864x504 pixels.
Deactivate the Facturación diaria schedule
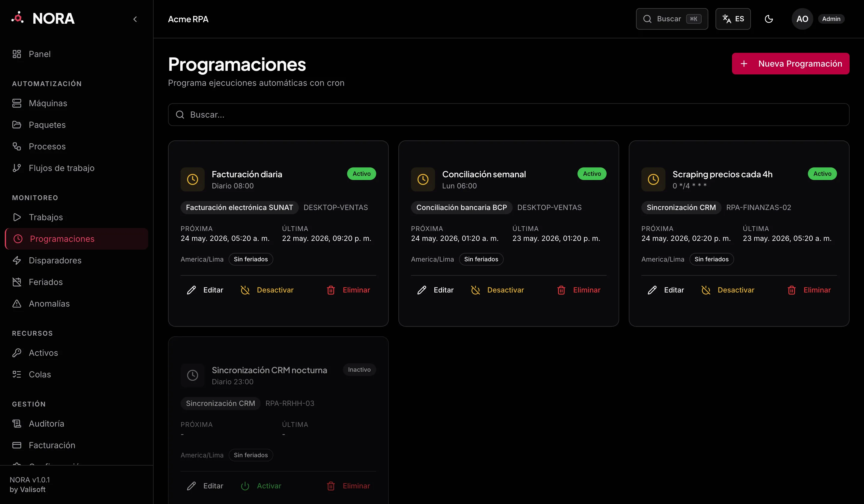(x=267, y=290)
